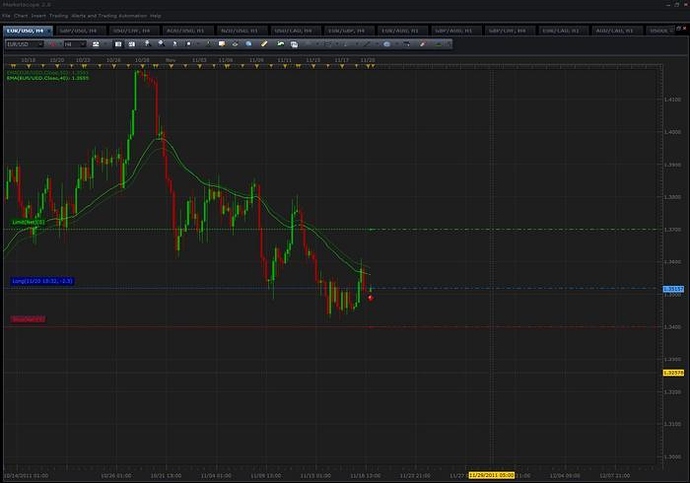Switch to the AUD/USD H1 chart tab
The image size is (690, 483).
tap(186, 31)
